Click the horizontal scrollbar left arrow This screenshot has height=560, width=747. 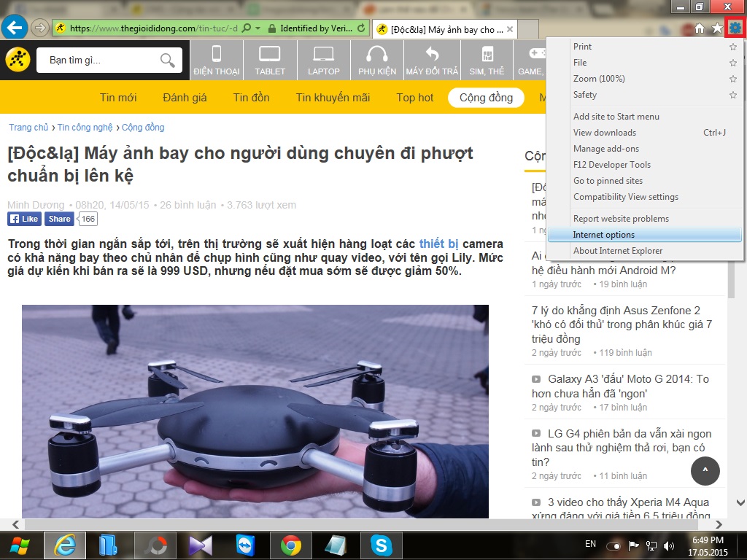pos(16,524)
